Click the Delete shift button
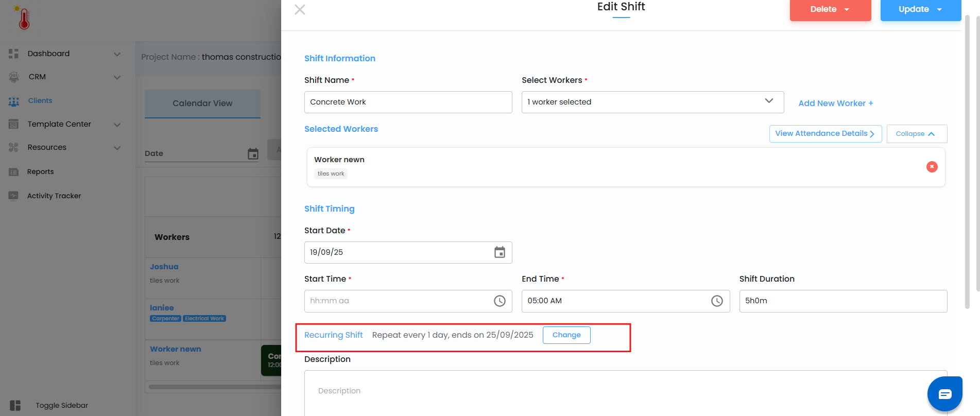Image resolution: width=980 pixels, height=416 pixels. pos(823,9)
